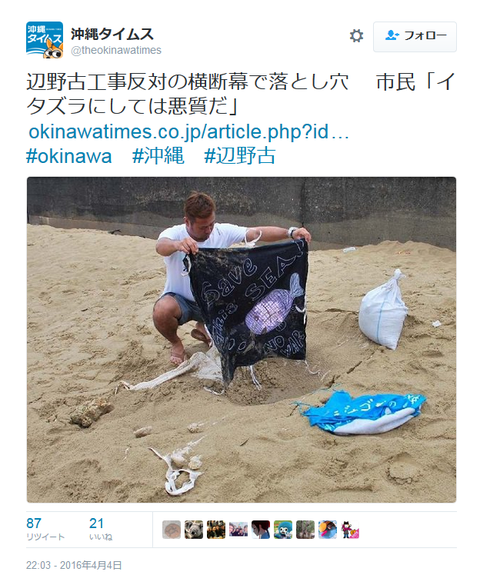Open the orange umbrella user avatar
This screenshot has height=575, width=480.
(x=328, y=530)
